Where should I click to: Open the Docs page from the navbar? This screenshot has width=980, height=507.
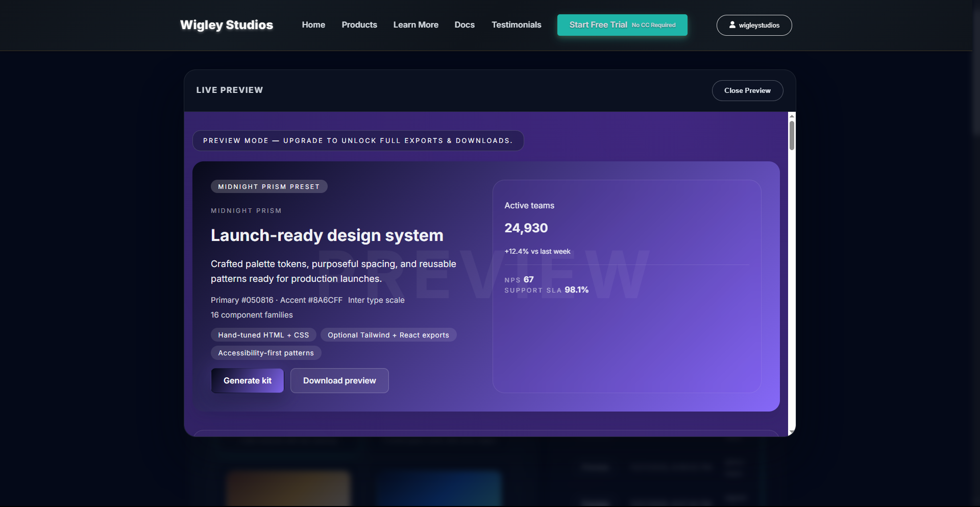click(464, 25)
